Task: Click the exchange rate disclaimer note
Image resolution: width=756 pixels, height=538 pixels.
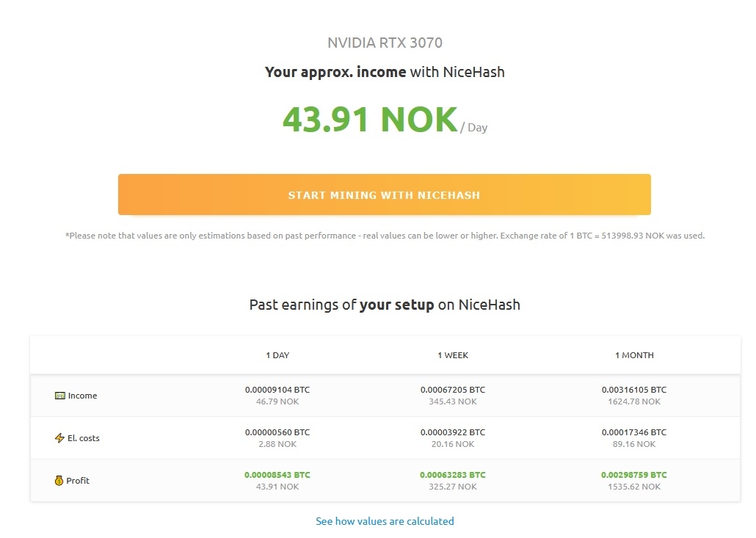Action: (385, 236)
